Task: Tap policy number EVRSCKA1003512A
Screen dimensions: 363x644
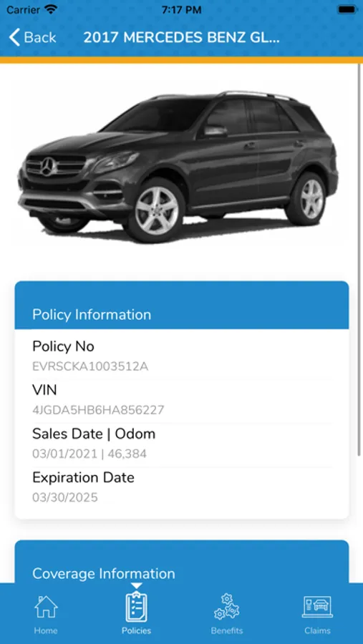Action: tap(90, 366)
